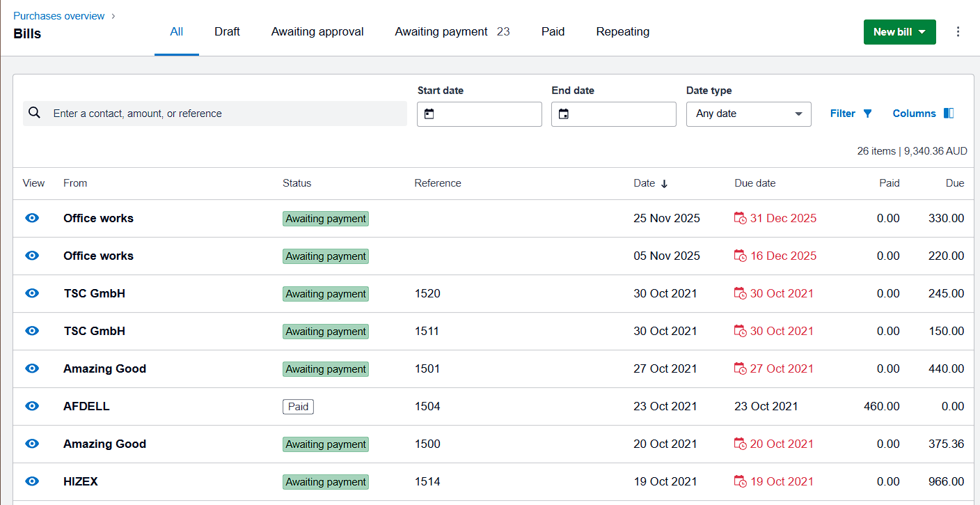The height and width of the screenshot is (505, 980).
Task: Expand the Date type dropdown
Action: click(748, 114)
